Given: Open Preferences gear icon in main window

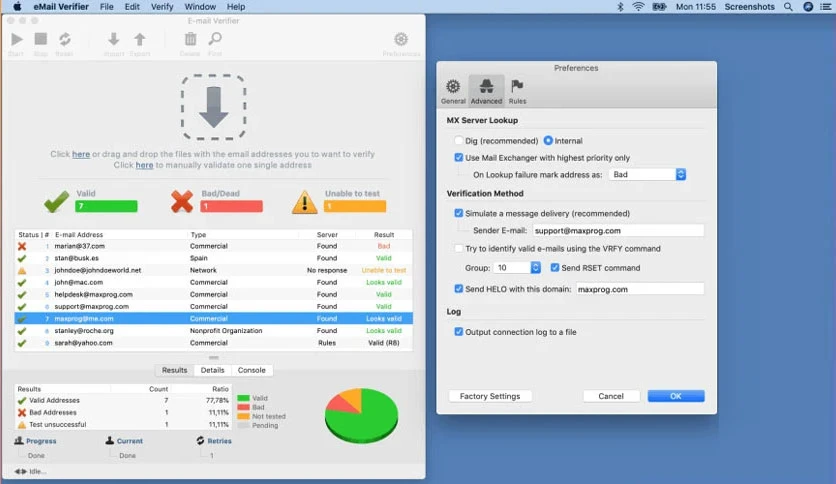Looking at the screenshot, I should [401, 39].
